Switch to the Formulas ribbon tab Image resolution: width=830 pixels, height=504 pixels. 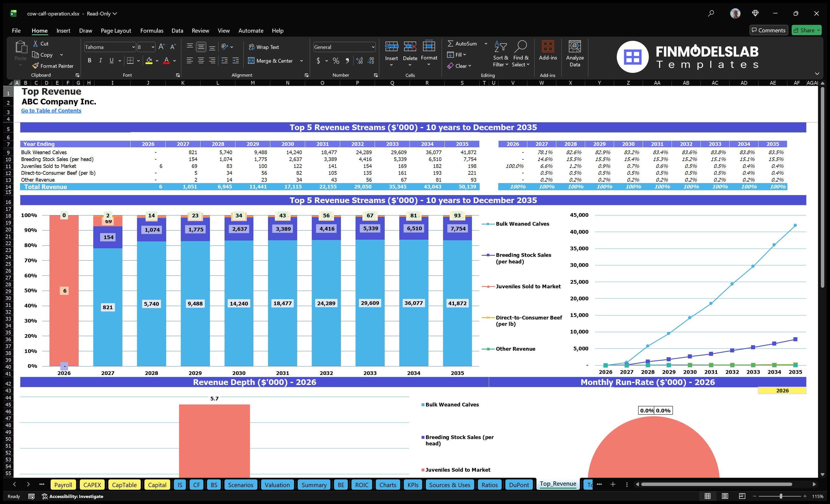click(x=152, y=30)
